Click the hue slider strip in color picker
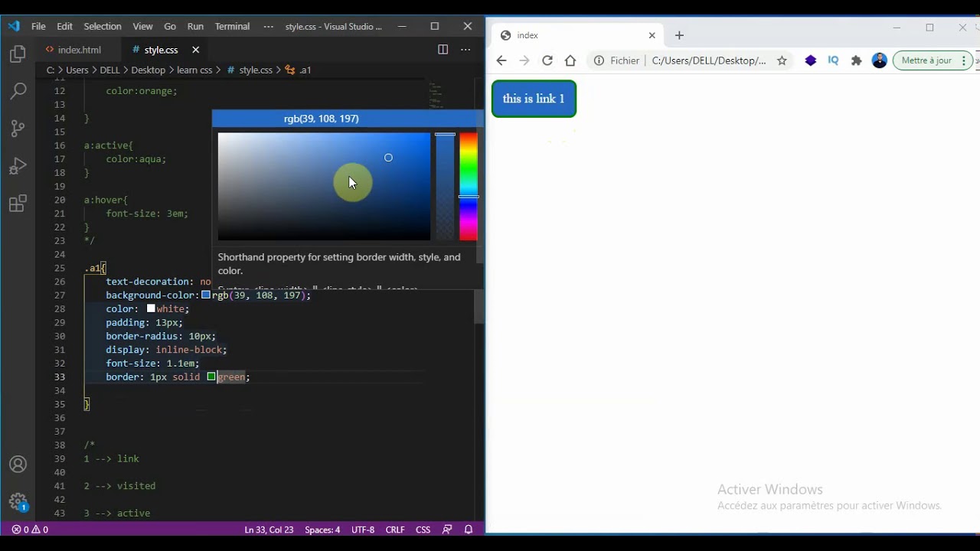The height and width of the screenshot is (551, 980). [469, 187]
